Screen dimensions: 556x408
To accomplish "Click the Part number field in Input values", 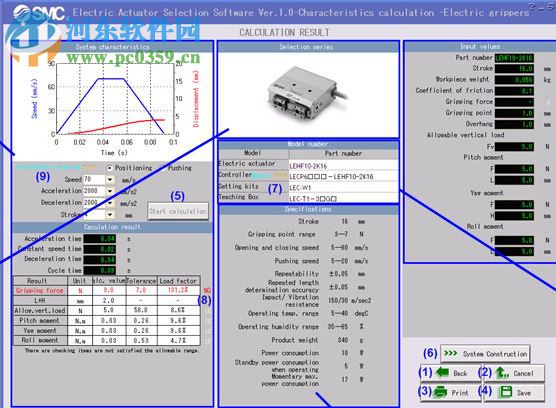I will coord(514,58).
